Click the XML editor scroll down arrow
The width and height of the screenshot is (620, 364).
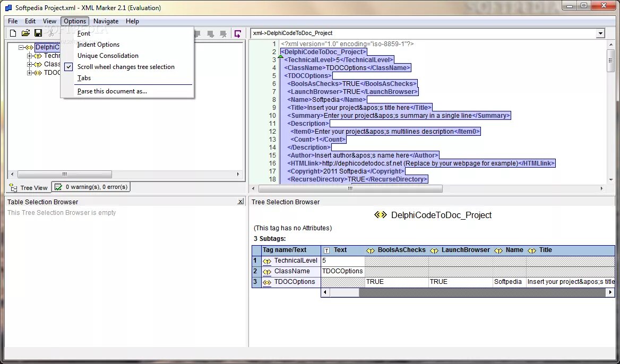611,179
